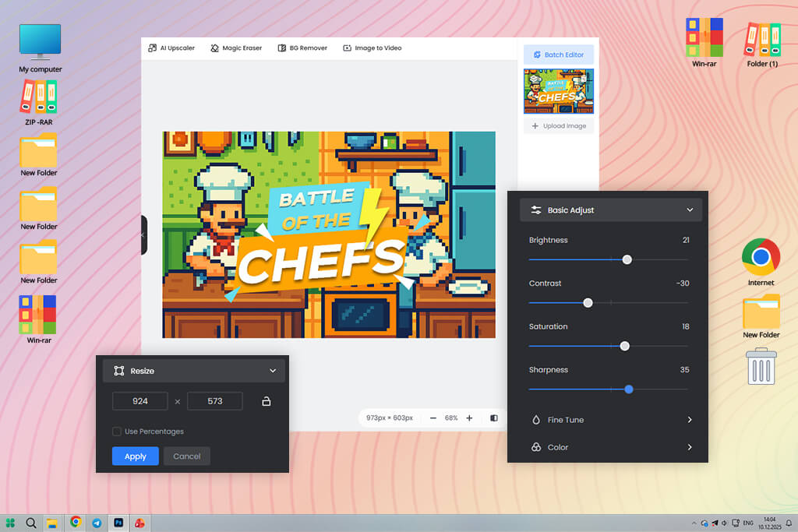The image size is (798, 532).
Task: Show hidden tray icons chevron
Action: click(x=694, y=523)
